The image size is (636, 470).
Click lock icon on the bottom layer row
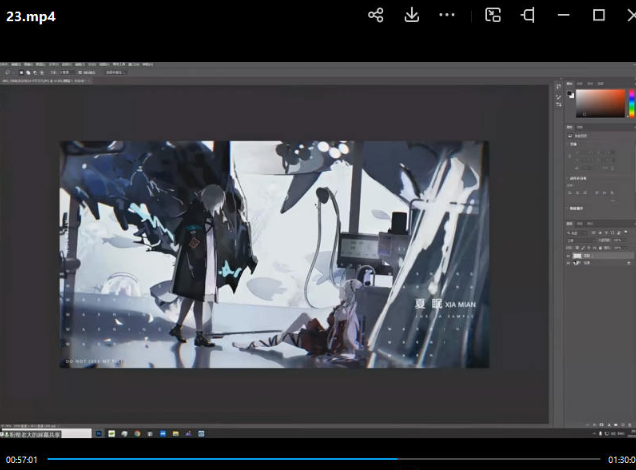click(x=629, y=263)
